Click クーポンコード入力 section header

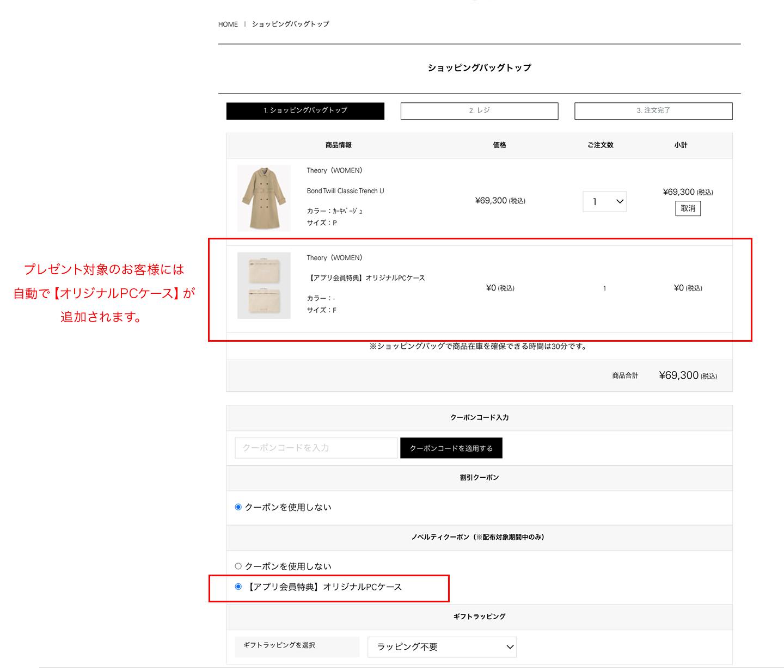(480, 418)
